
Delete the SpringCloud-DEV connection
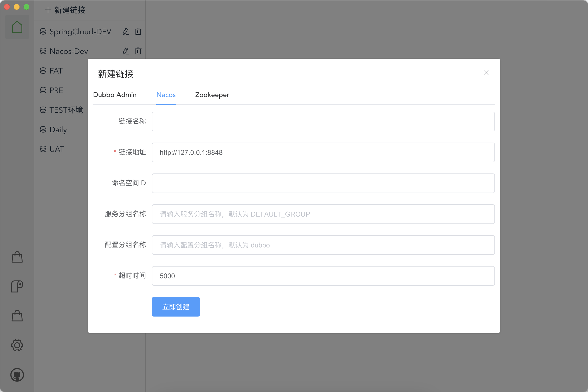click(x=138, y=32)
